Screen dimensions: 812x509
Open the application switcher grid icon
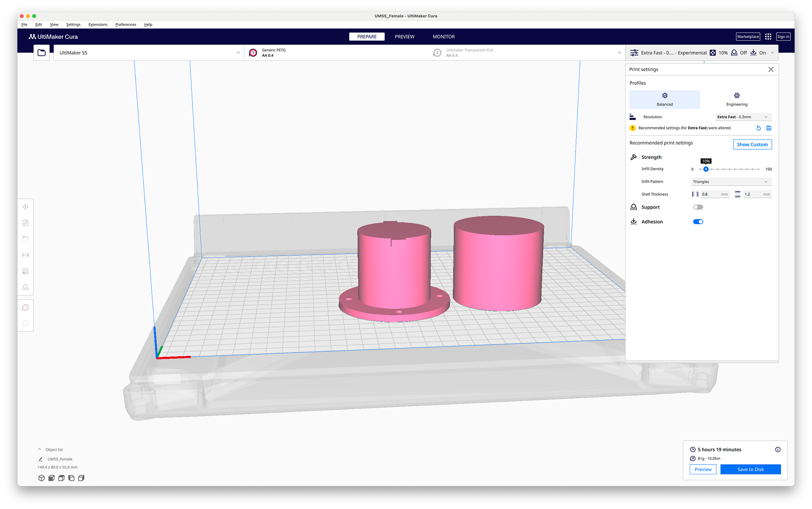click(x=768, y=37)
